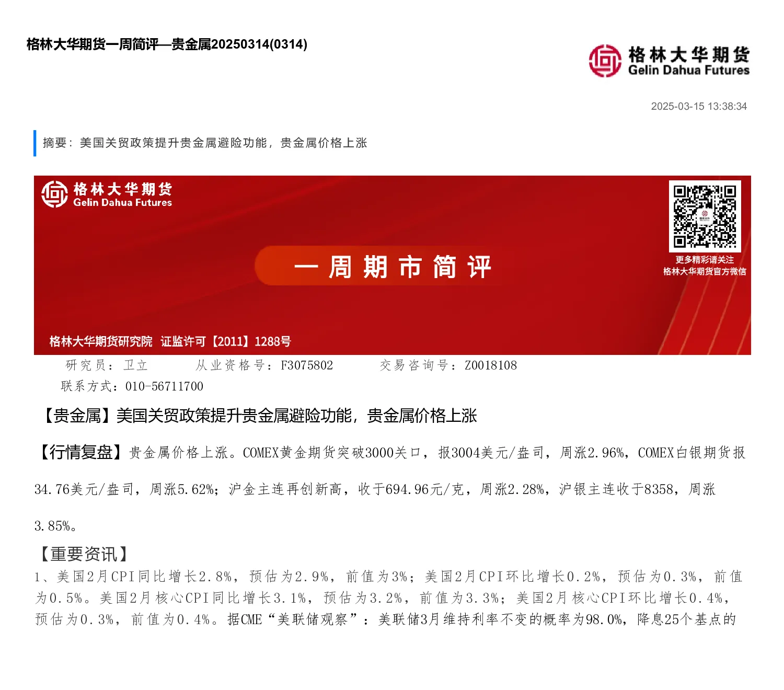Click the summary line starting with 摘要
Image resolution: width=784 pixels, height=690 pixels.
205,143
